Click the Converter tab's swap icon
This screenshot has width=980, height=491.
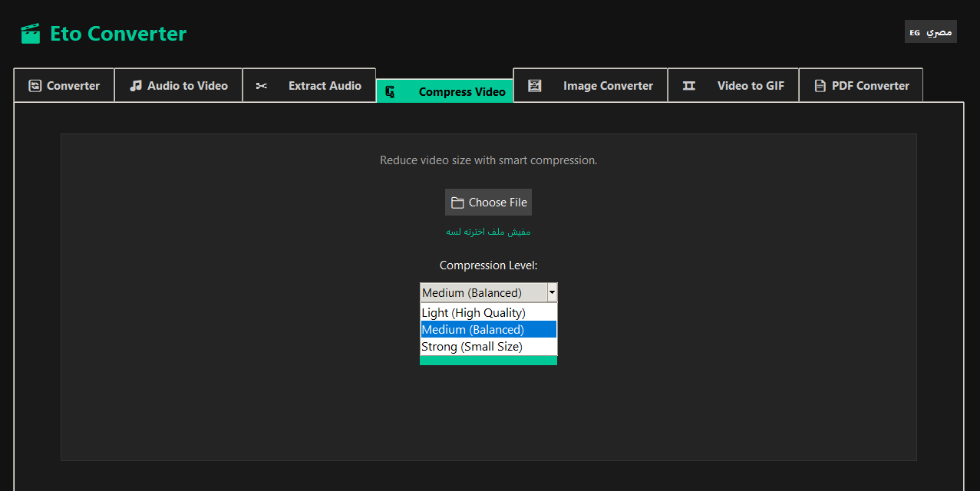point(35,86)
